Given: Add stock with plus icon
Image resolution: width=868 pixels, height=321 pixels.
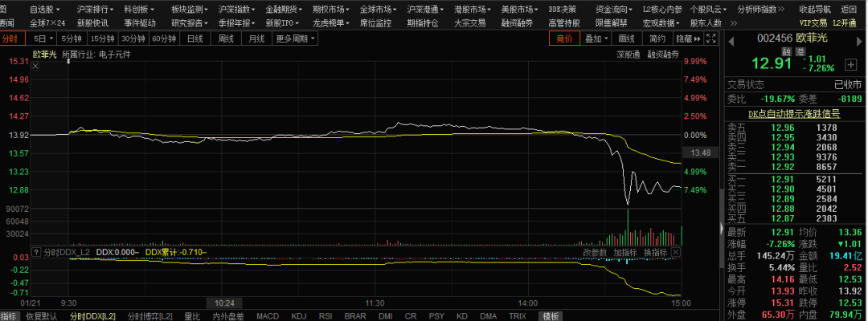Looking at the screenshot, I should click(850, 65).
